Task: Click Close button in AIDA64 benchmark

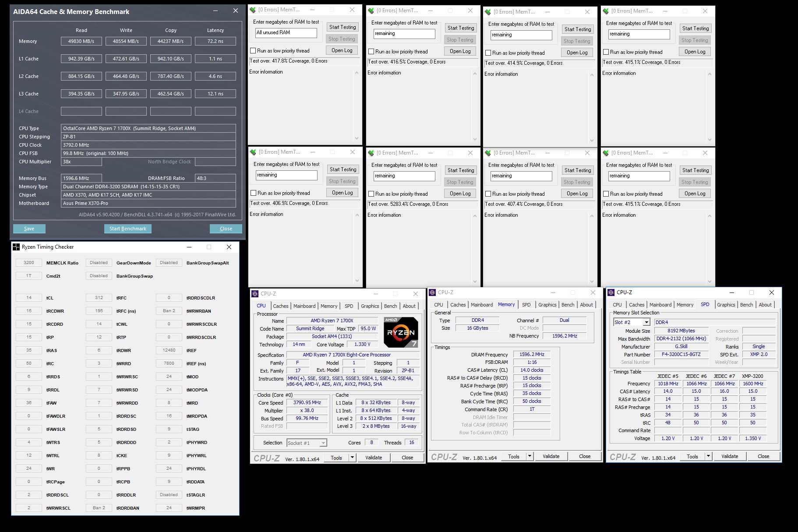Action: [226, 229]
